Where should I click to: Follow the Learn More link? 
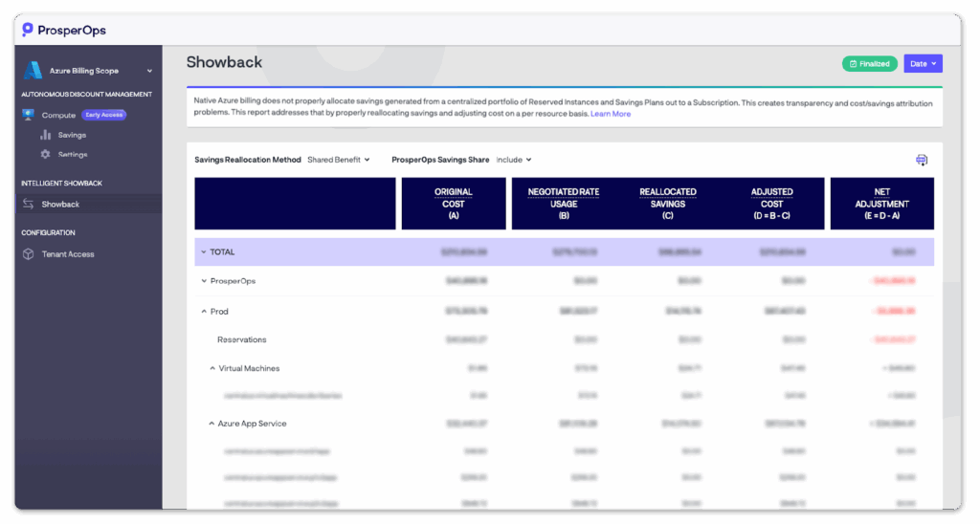[x=611, y=114]
